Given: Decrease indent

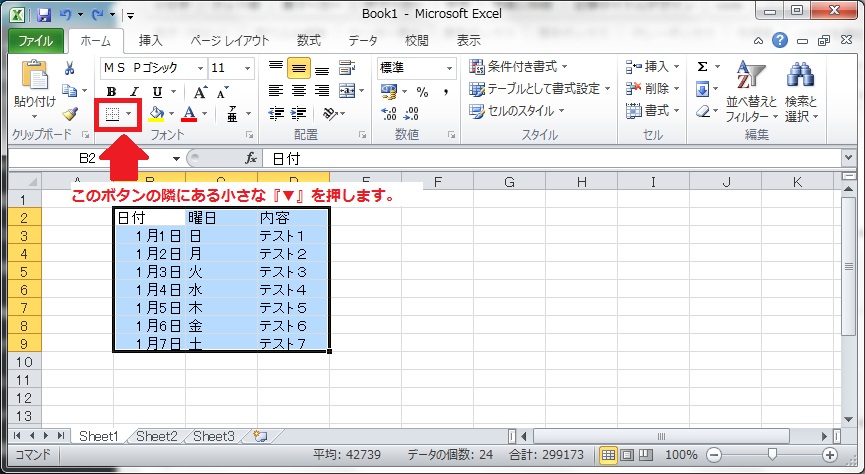Looking at the screenshot, I should (x=276, y=114).
